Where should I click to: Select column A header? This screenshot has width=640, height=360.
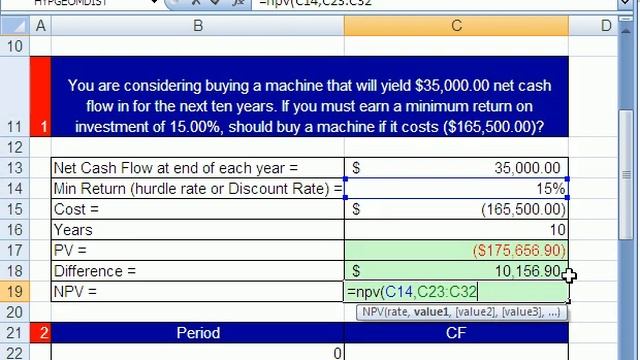pyautogui.click(x=40, y=26)
